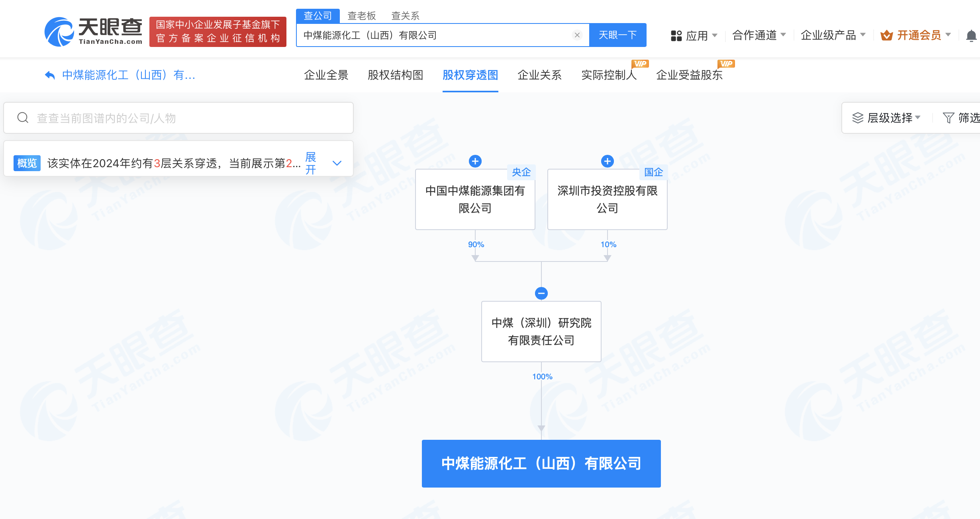The image size is (980, 519).
Task: Click the 天眼查 logo icon
Action: tap(59, 32)
